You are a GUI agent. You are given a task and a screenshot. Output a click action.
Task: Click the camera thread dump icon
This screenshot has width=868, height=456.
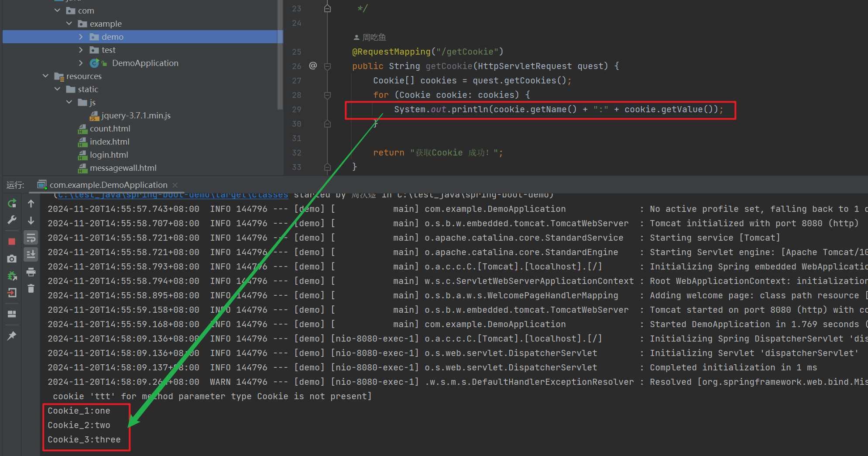(x=12, y=259)
